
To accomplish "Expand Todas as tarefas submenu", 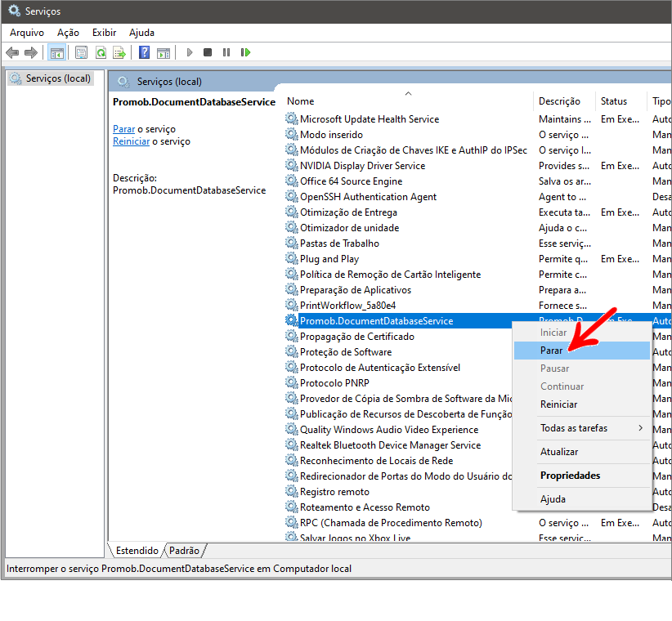I will (581, 428).
